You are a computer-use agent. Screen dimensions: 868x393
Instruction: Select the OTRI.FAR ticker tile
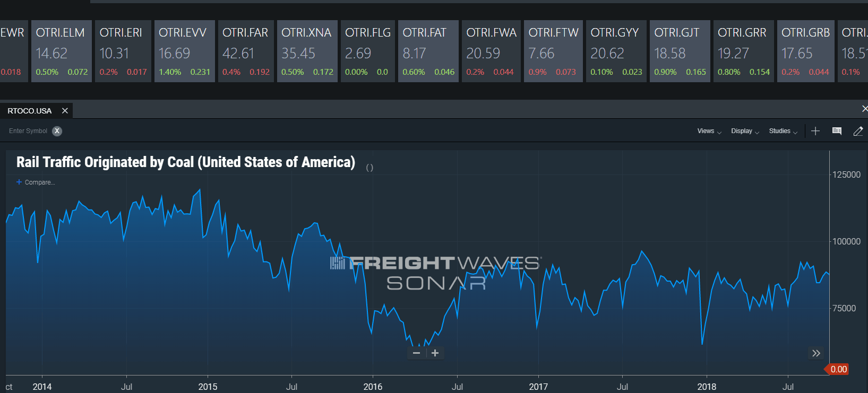coord(246,51)
